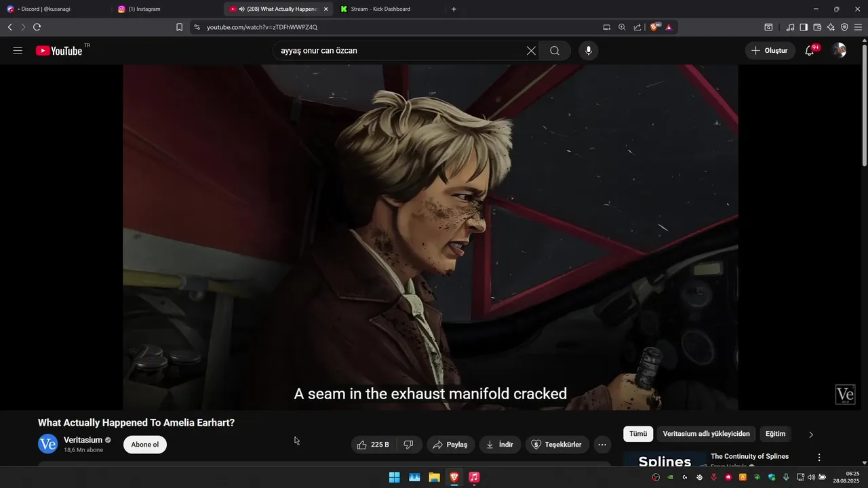Viewport: 868px width, 488px height.
Task: Open the Teşekkürler thanks button
Action: click(x=557, y=445)
